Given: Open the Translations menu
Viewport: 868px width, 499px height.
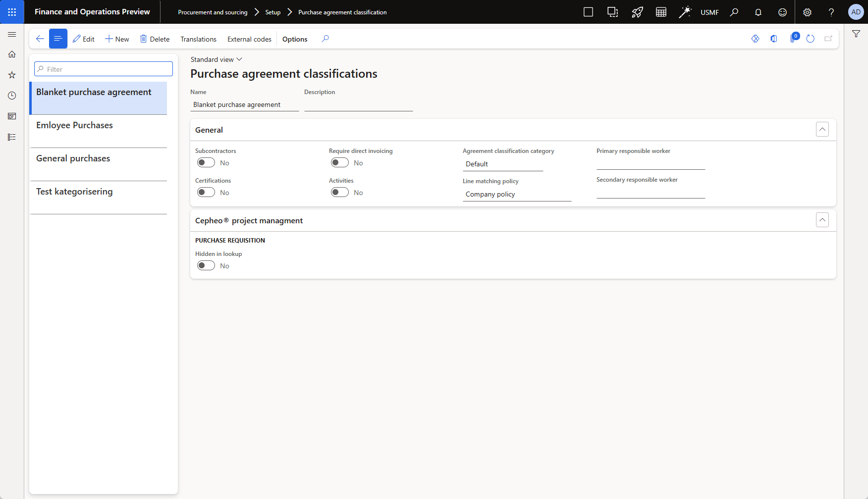Looking at the screenshot, I should pyautogui.click(x=198, y=39).
